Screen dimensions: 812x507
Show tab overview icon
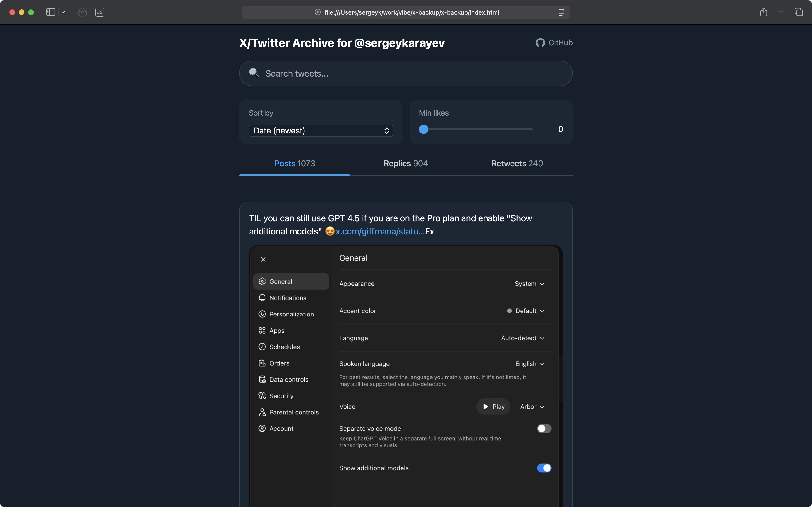click(x=799, y=12)
